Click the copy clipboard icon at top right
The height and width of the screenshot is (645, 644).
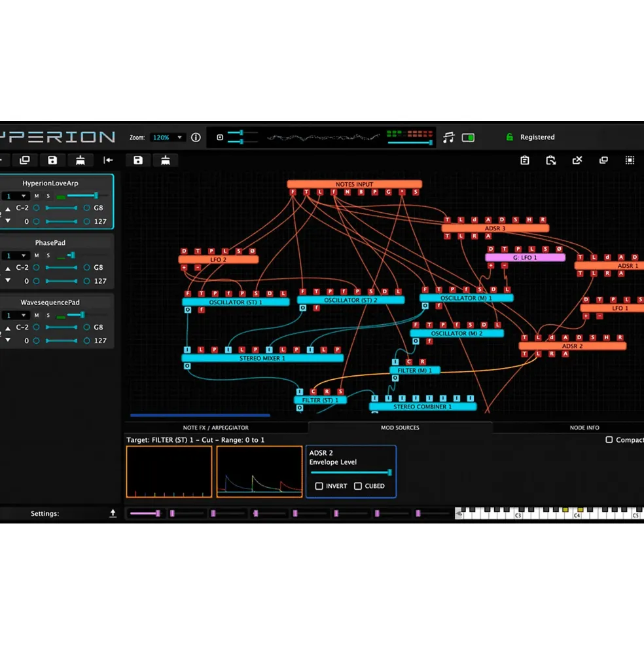pyautogui.click(x=524, y=160)
